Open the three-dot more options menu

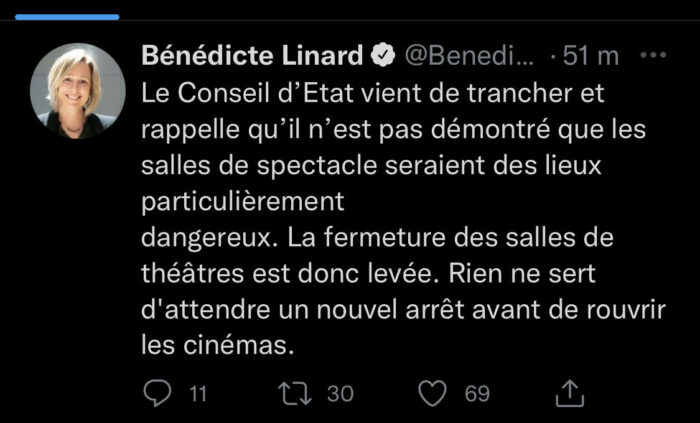point(652,54)
